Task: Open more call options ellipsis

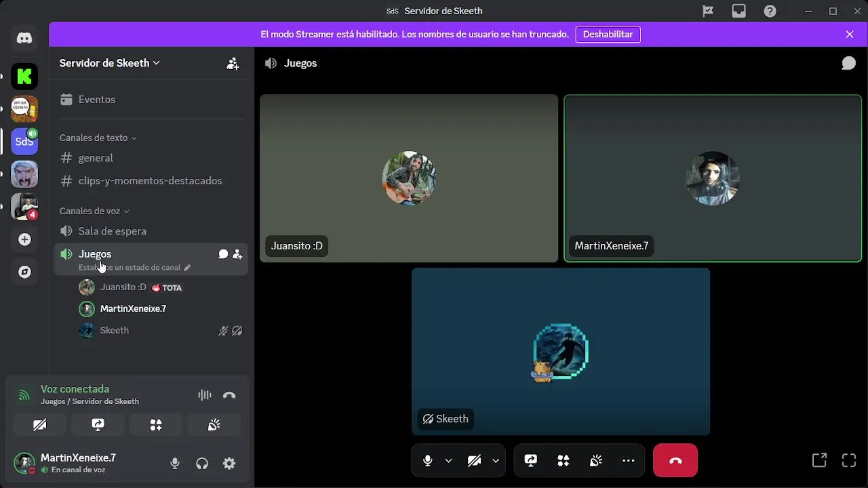Action: 629,461
